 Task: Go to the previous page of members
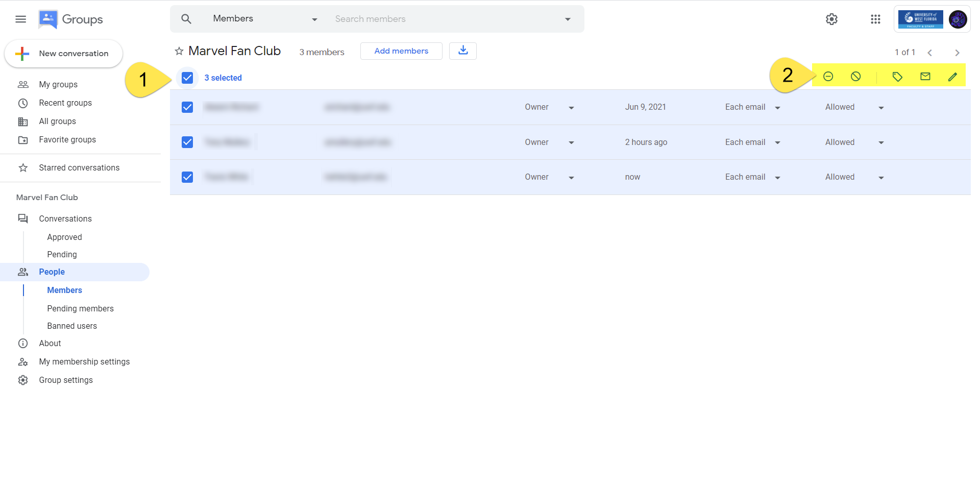(930, 53)
